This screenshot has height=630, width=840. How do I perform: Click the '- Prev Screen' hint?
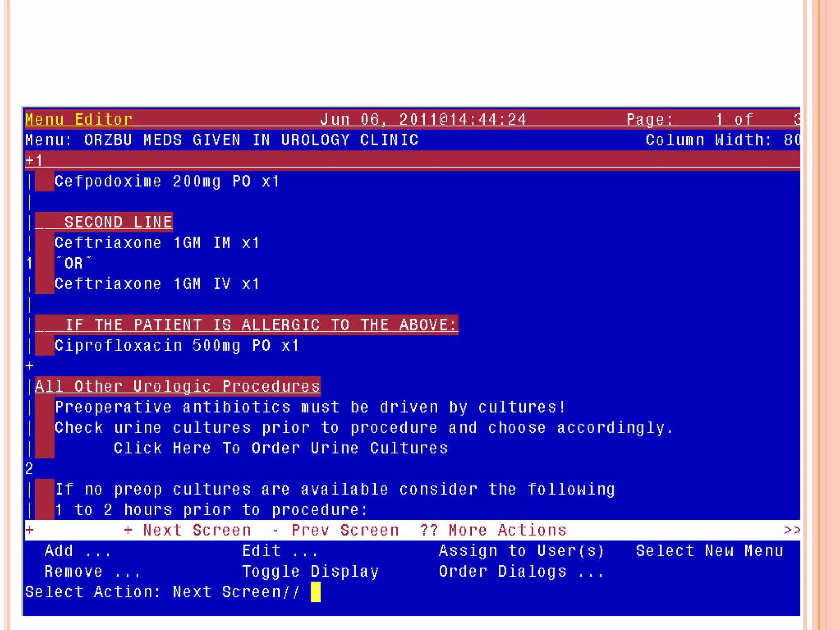tap(336, 530)
